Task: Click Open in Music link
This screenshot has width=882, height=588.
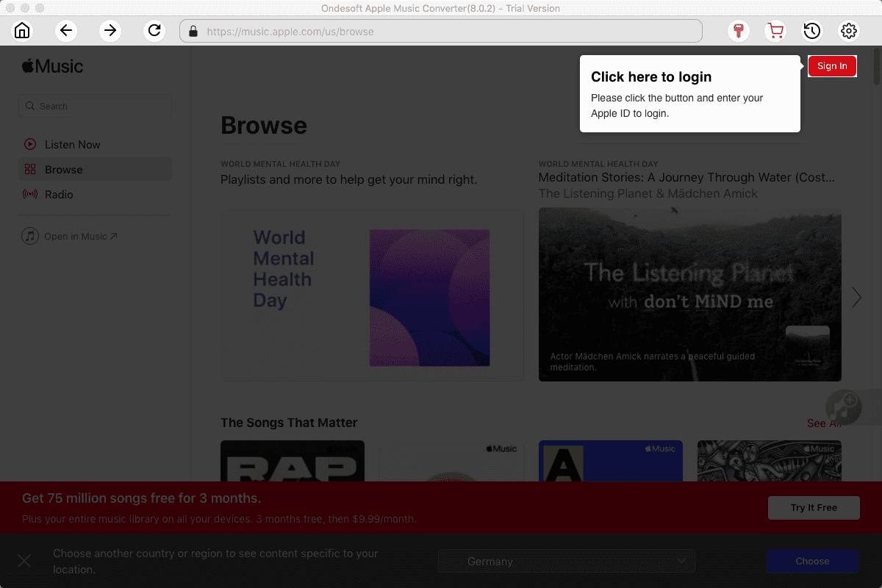Action: pyautogui.click(x=81, y=237)
